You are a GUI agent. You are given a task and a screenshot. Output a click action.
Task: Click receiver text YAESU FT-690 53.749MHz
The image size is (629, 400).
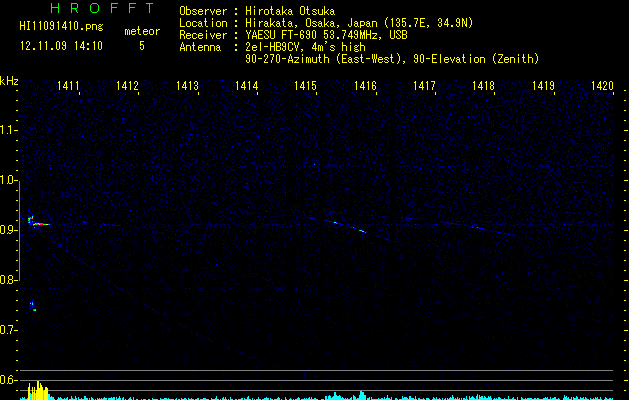(314, 35)
